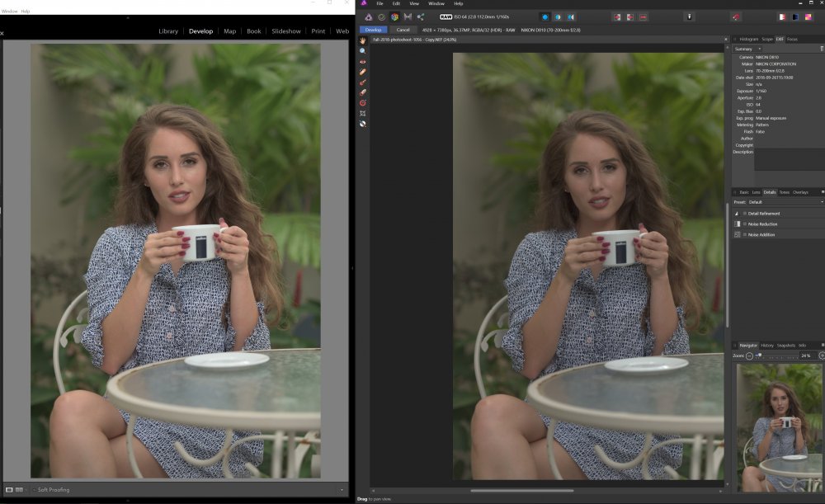Select the White Balance tool

[363, 124]
